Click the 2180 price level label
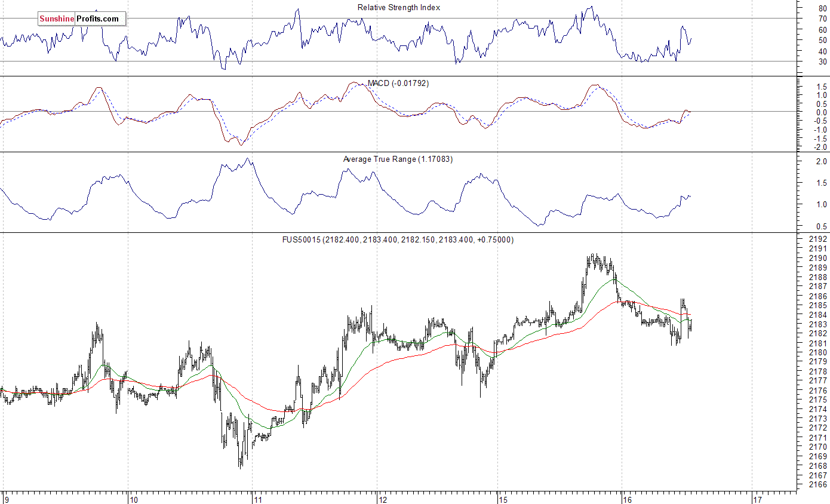 817,352
